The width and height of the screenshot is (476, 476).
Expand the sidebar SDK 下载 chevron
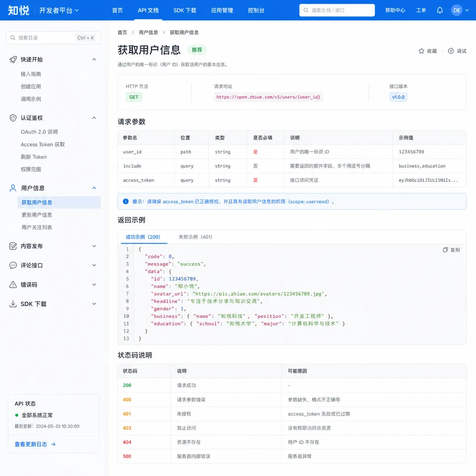[x=94, y=304]
